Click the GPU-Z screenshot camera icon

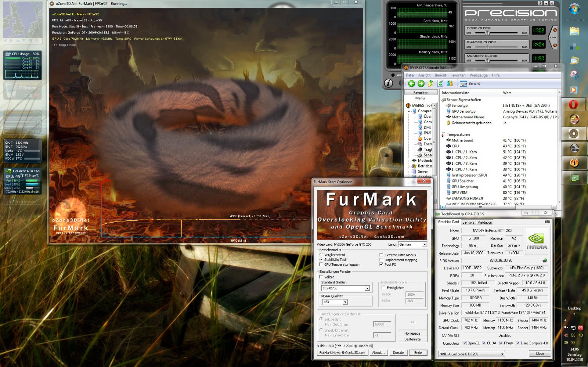click(x=547, y=222)
